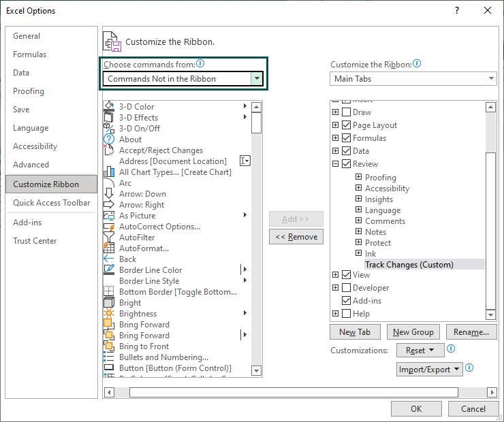This screenshot has height=422, width=504.
Task: Collapse the Review tab tree node
Action: (335, 164)
